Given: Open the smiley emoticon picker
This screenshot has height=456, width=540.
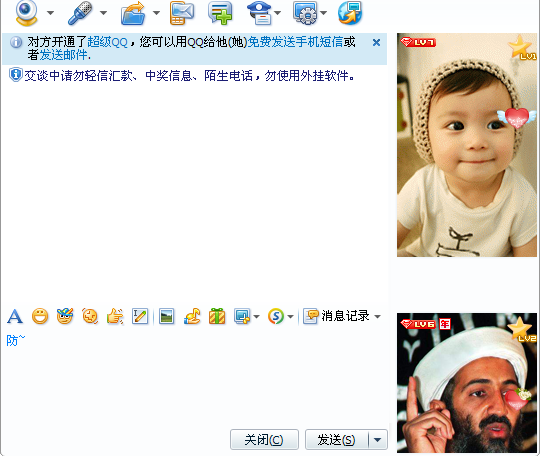Looking at the screenshot, I should 40,316.
